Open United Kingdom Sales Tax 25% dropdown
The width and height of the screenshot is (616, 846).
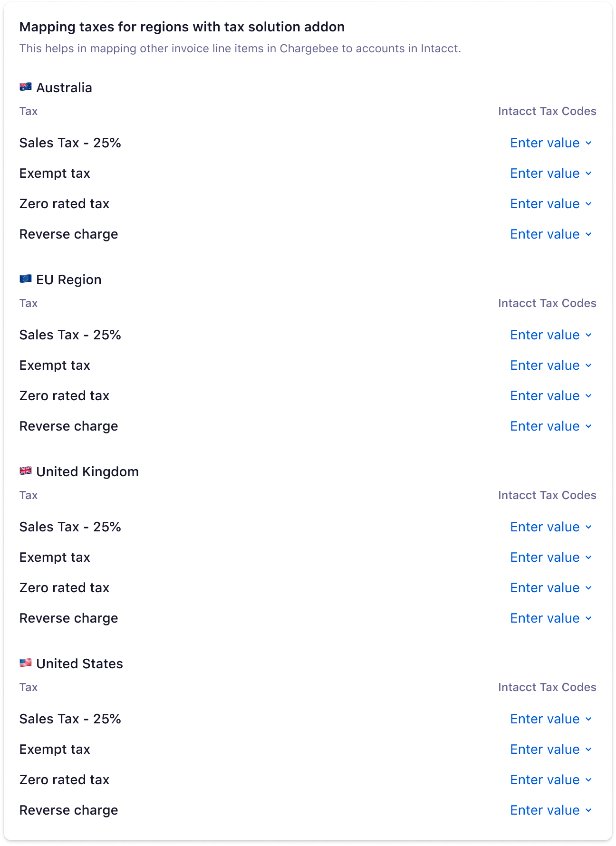pos(551,527)
